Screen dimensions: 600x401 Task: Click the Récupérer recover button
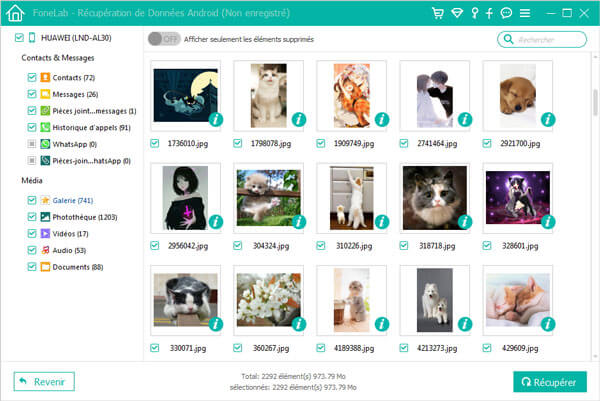coord(550,382)
